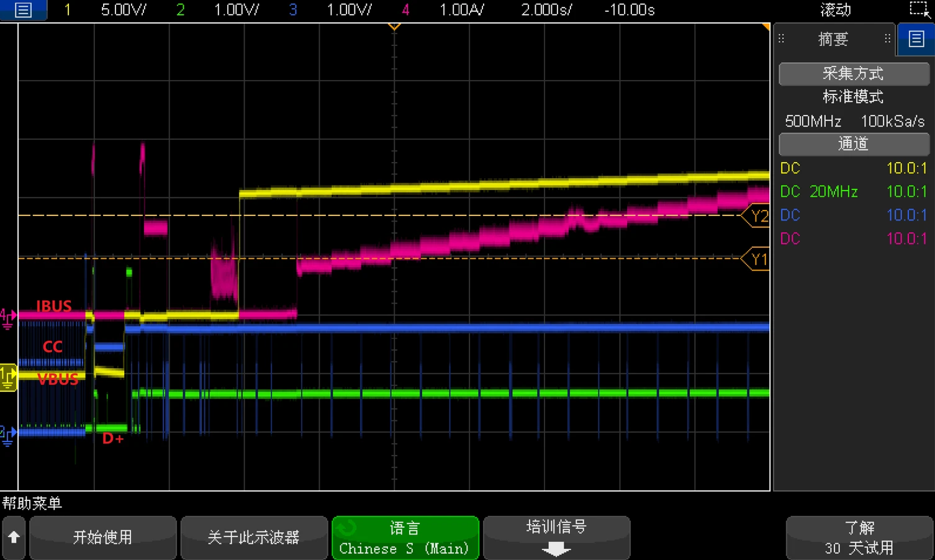Viewport: 935px width, 560px height.
Task: Click the Y1 cursor handle
Action: [x=757, y=259]
